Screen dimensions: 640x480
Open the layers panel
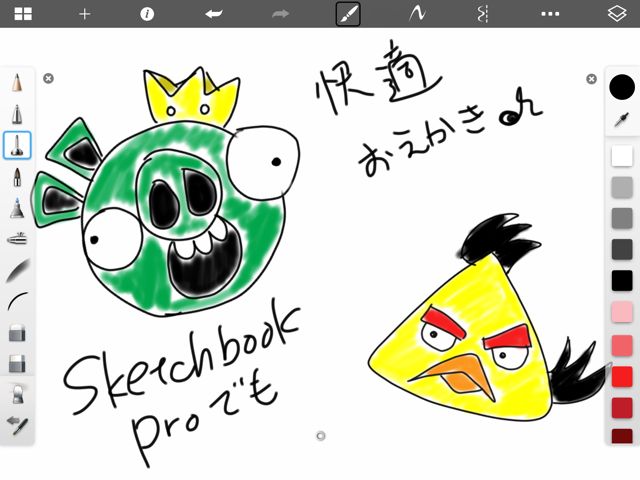point(617,14)
